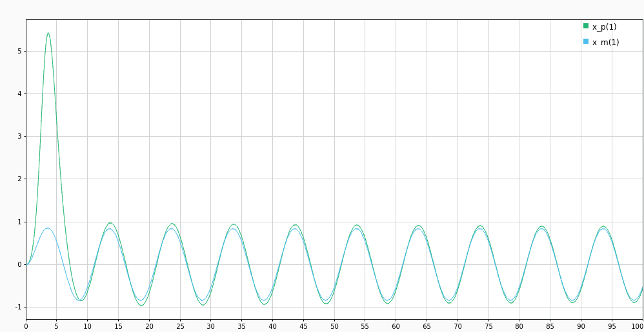
Task: Click the y-axis tick label -1
Action: point(19,307)
